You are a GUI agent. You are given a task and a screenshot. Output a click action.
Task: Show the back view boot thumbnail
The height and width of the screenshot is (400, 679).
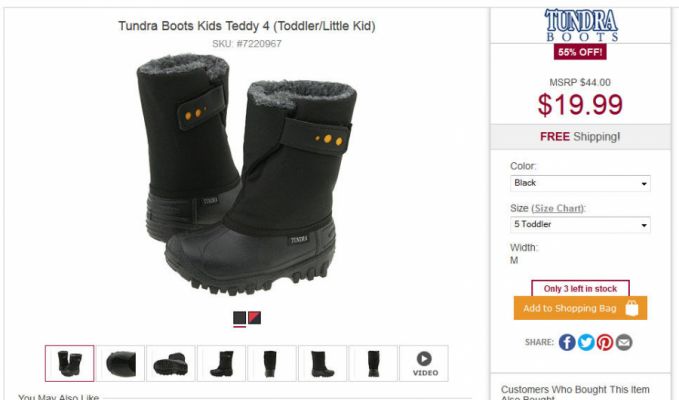[x=272, y=363]
